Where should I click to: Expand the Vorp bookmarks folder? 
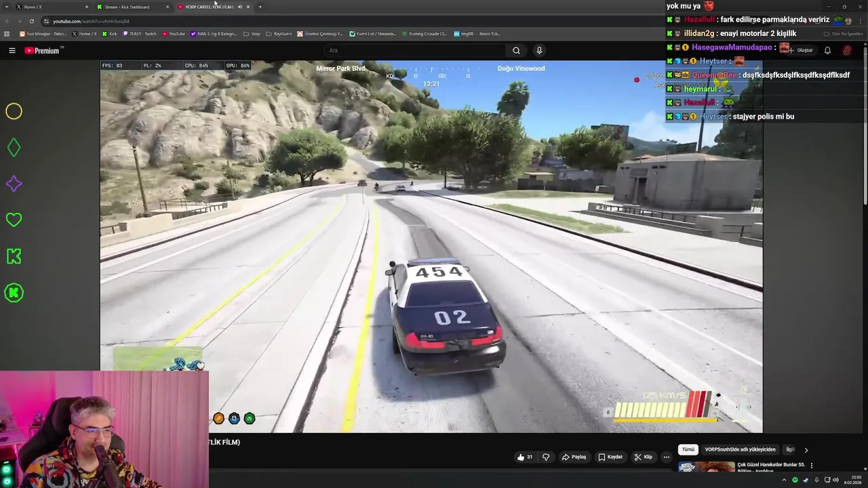(x=252, y=33)
